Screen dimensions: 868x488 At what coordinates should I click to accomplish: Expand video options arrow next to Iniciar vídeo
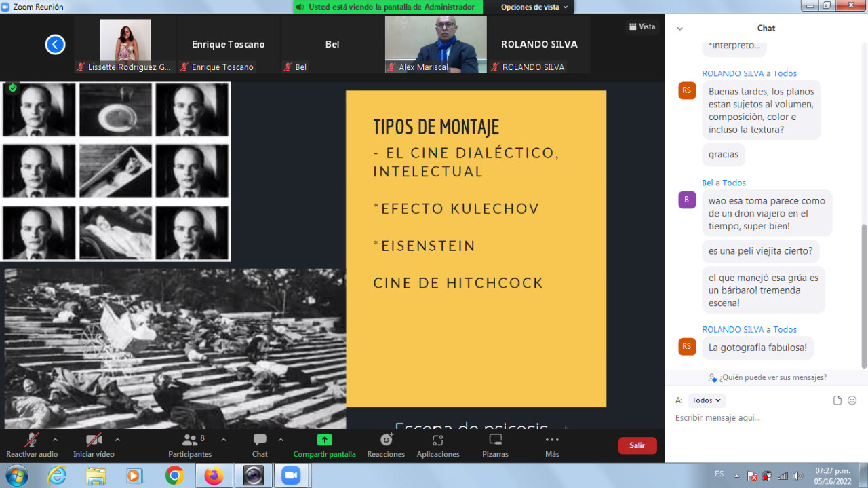coord(117,440)
